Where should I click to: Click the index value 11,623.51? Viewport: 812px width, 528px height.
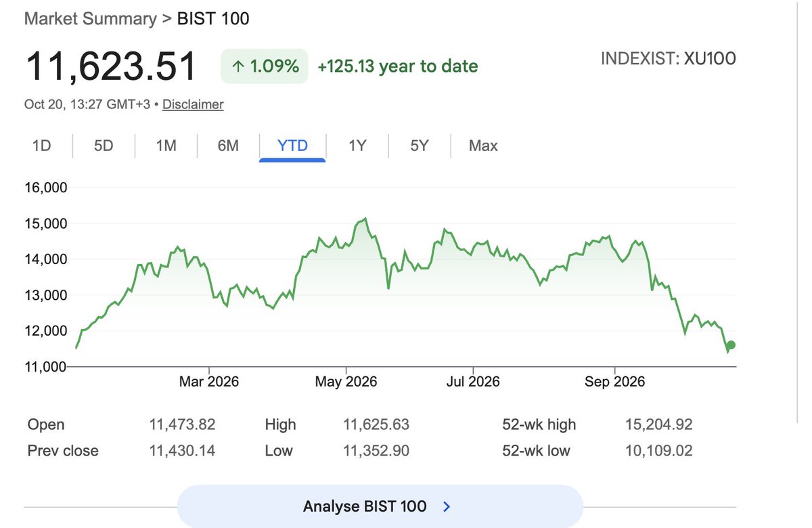[111, 66]
